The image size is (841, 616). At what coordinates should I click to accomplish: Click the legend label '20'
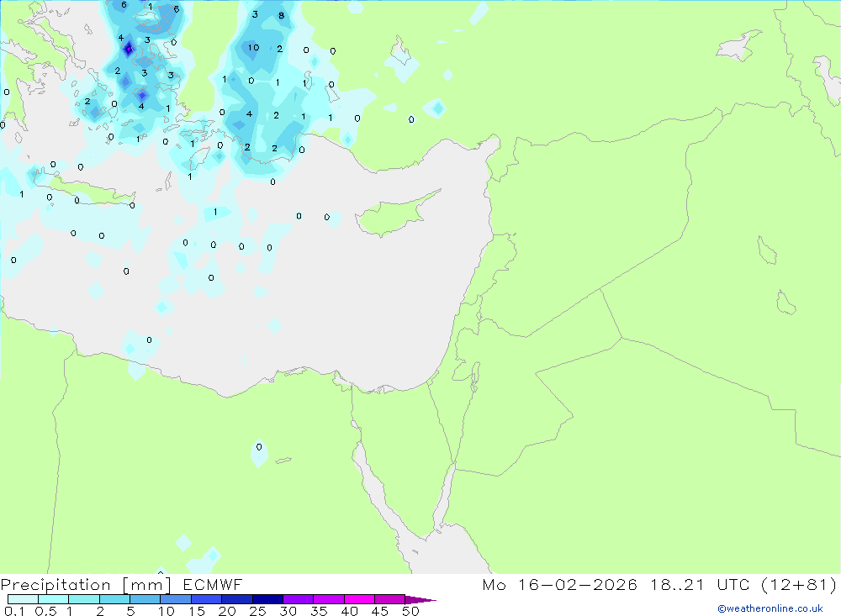tap(227, 611)
